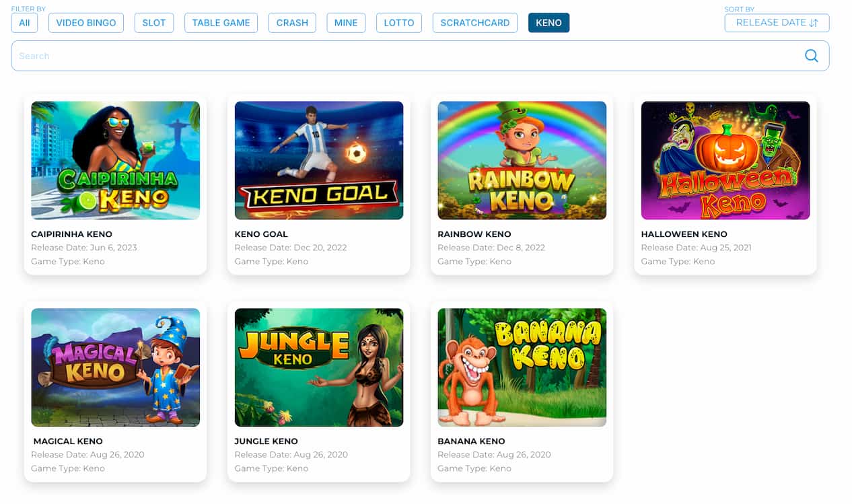The image size is (852, 504).
Task: Open Magical Keno game image
Action: [x=116, y=367]
